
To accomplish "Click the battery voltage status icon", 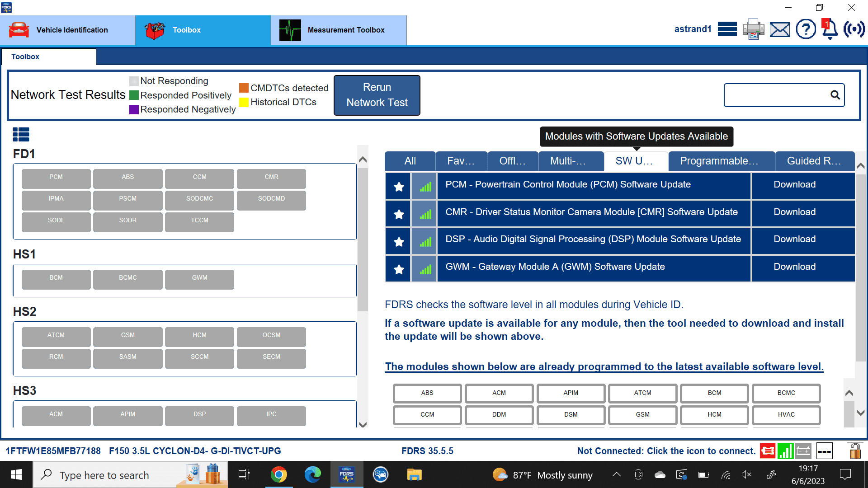I will coord(803,450).
